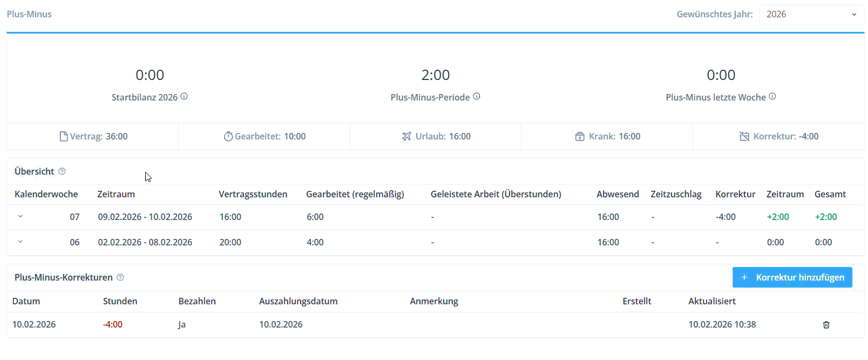Click the Gearbeitet stopwatch icon
The height and width of the screenshot is (360, 868).
228,137
